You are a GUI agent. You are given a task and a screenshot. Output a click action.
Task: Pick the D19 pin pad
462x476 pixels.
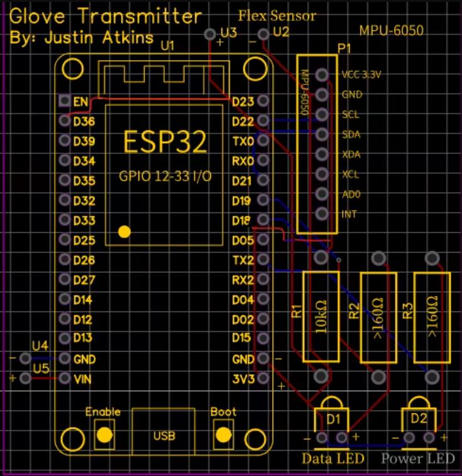pos(263,200)
